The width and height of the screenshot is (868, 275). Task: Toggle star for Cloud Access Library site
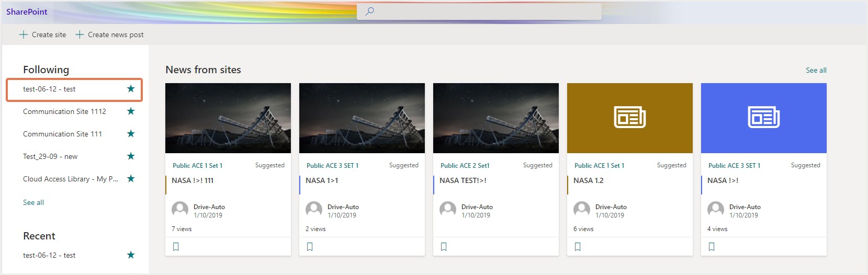pos(131,179)
